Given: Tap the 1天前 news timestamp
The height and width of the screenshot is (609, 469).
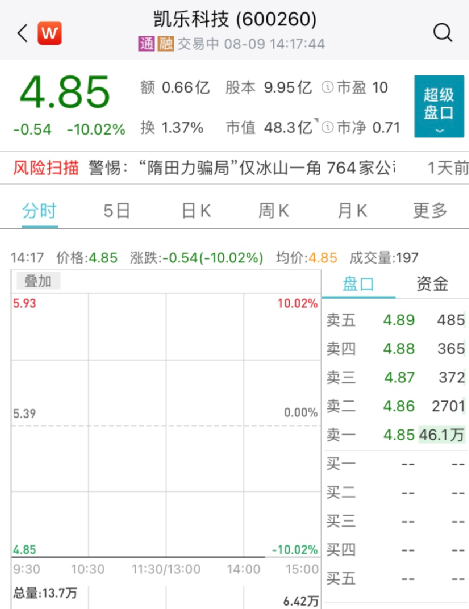Looking at the screenshot, I should (x=448, y=168).
